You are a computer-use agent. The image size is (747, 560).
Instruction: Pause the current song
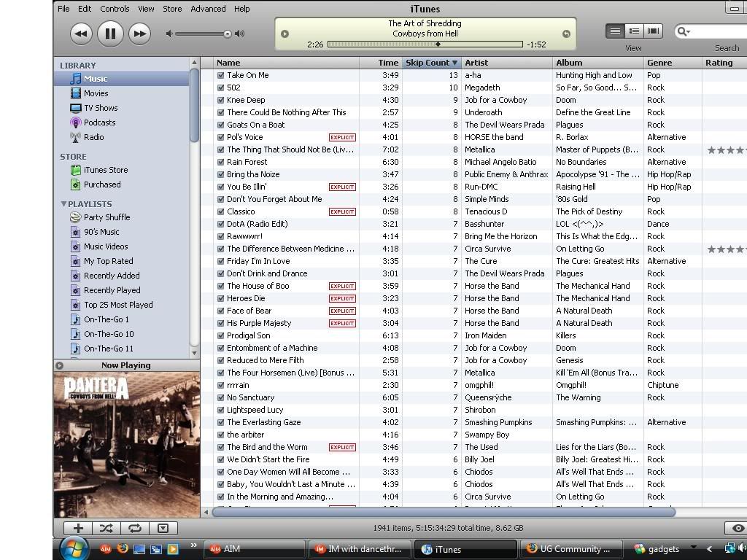tap(110, 34)
